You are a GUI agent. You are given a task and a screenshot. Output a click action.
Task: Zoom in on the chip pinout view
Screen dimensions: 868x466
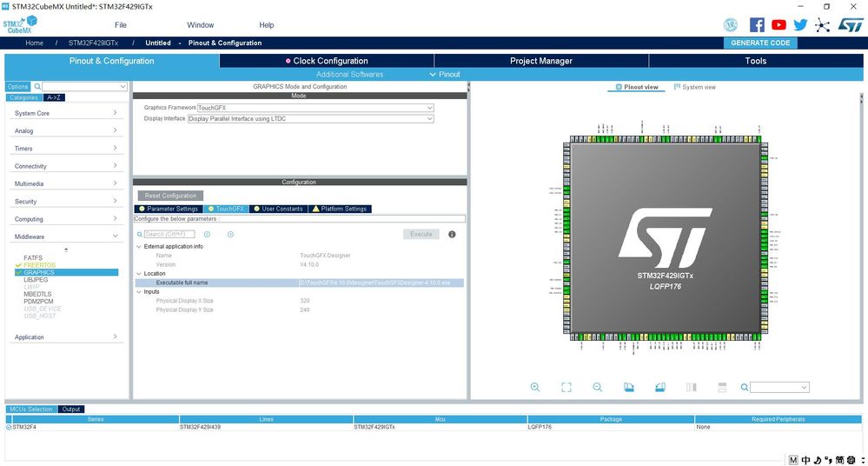click(x=534, y=387)
